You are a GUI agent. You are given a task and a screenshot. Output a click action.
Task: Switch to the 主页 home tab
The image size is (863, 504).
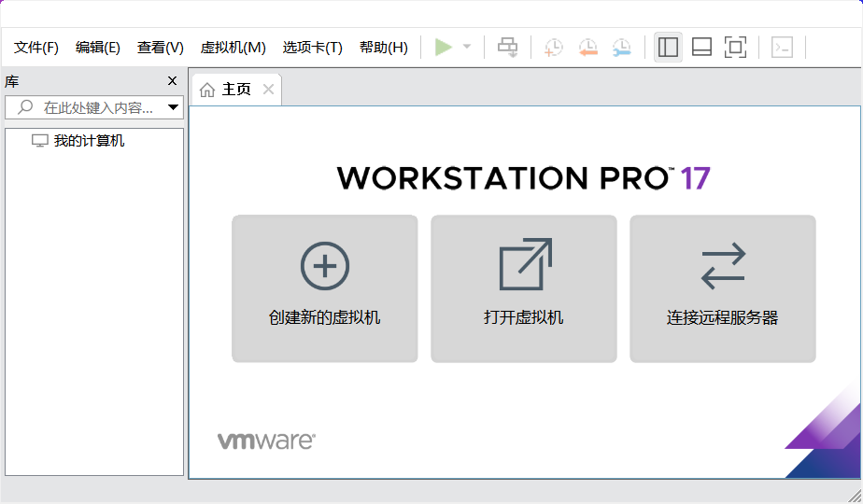pyautogui.click(x=236, y=90)
